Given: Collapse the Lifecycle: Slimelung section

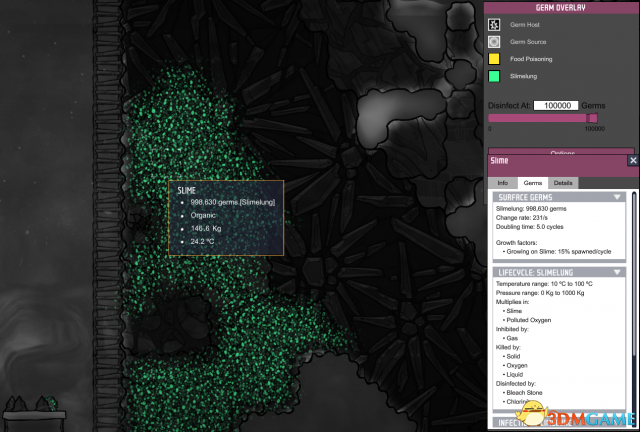Looking at the screenshot, I should (x=617, y=272).
